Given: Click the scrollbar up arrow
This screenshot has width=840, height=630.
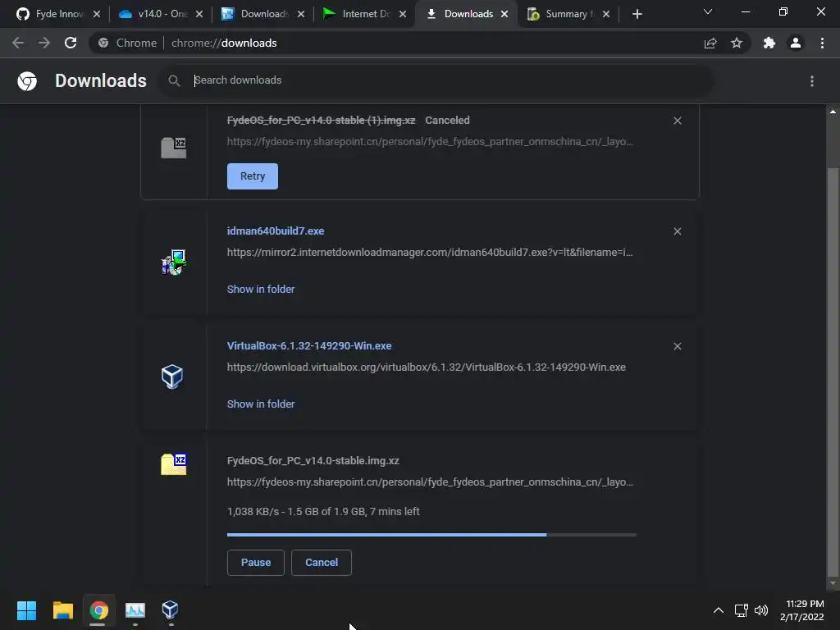Looking at the screenshot, I should (833, 112).
